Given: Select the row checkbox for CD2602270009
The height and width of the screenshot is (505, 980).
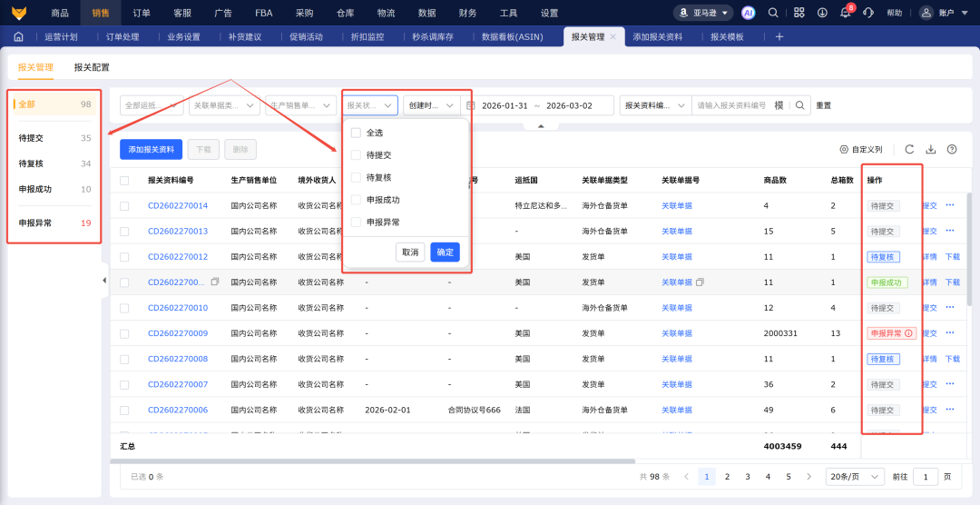Looking at the screenshot, I should pyautogui.click(x=124, y=333).
